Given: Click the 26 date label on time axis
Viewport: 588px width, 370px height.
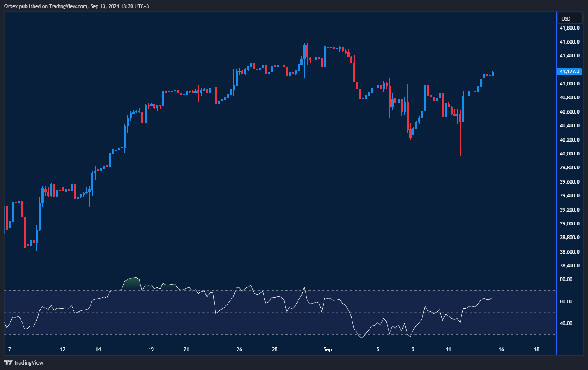Looking at the screenshot, I should click(x=239, y=349).
